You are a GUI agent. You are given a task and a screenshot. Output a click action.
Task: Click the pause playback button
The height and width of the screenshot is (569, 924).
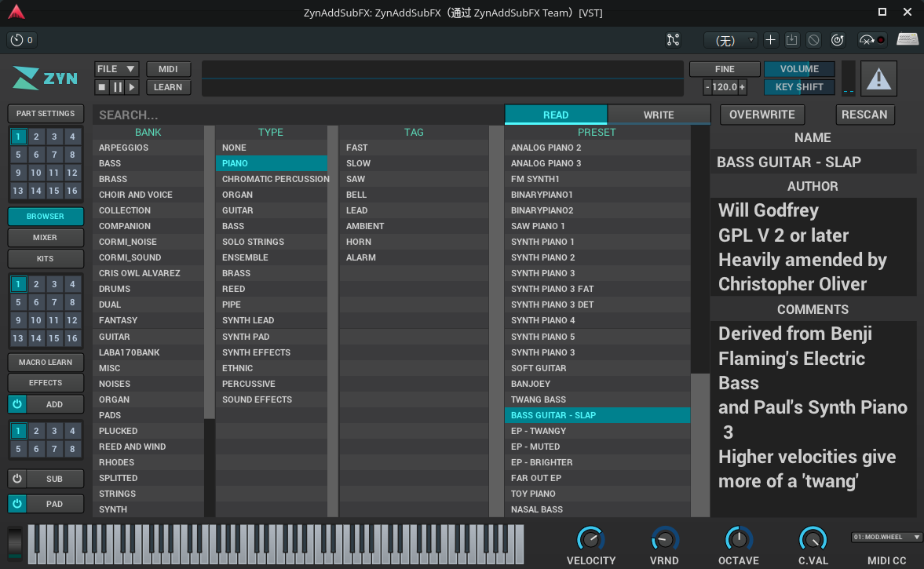pos(117,87)
